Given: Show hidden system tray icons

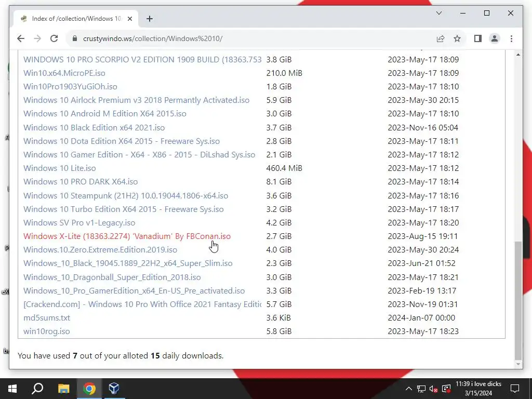Looking at the screenshot, I should tap(408, 389).
